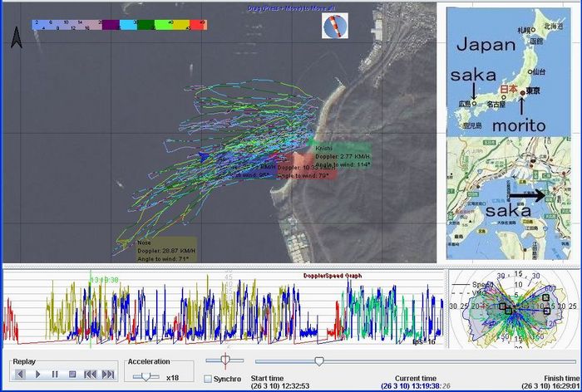
Task: Enable the Synchro checkbox
Action: pos(208,380)
